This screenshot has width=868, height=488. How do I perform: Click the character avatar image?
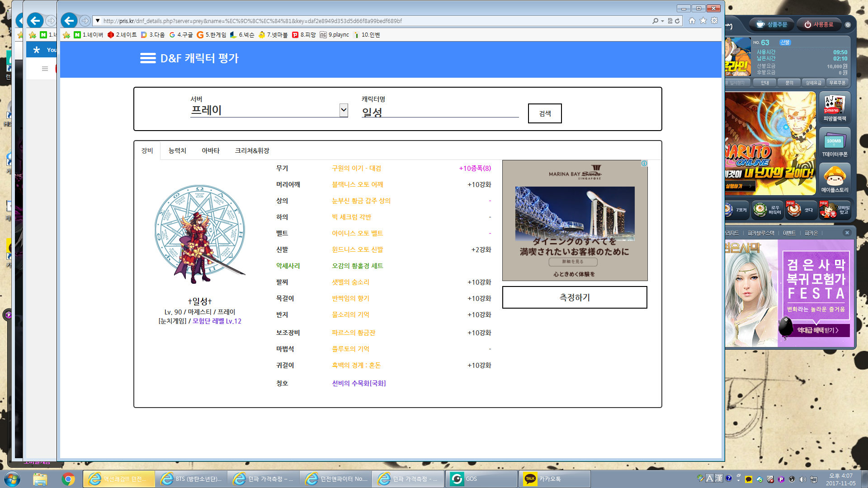(200, 234)
